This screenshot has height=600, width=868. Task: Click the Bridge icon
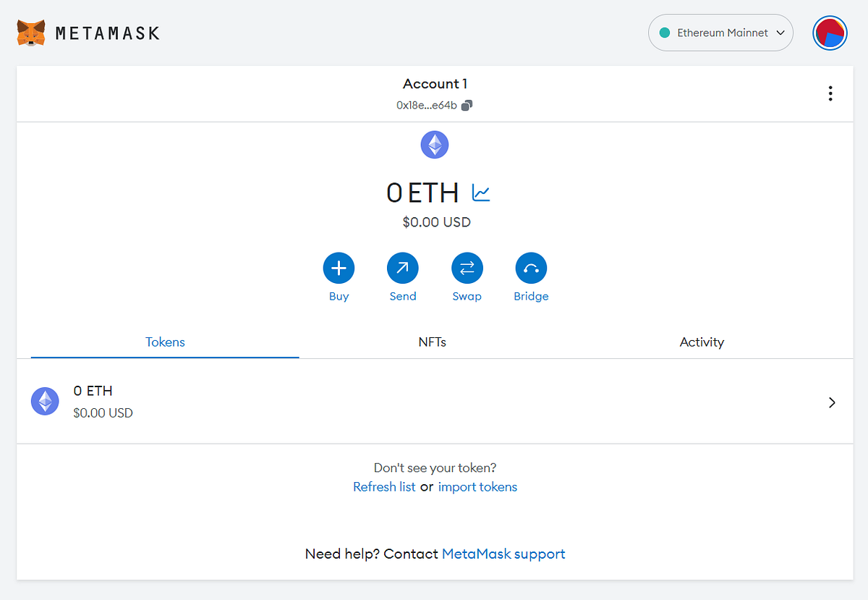tap(530, 268)
